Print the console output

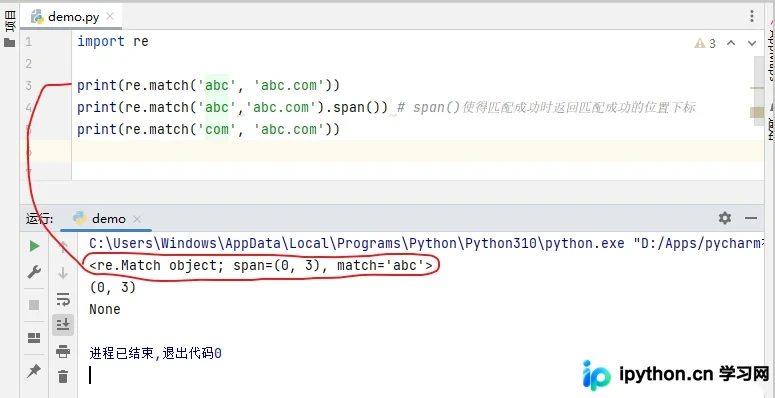click(x=63, y=352)
